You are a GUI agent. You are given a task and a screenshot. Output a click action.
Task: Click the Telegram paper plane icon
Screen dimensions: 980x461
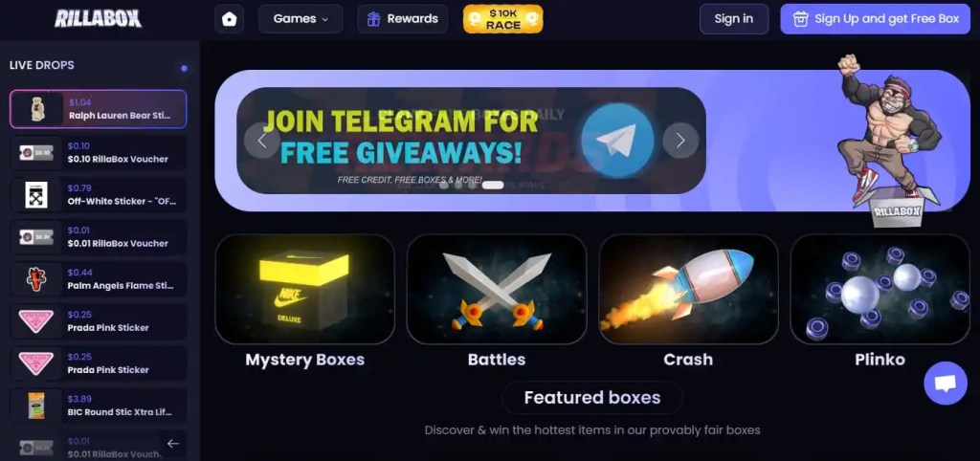(x=617, y=140)
